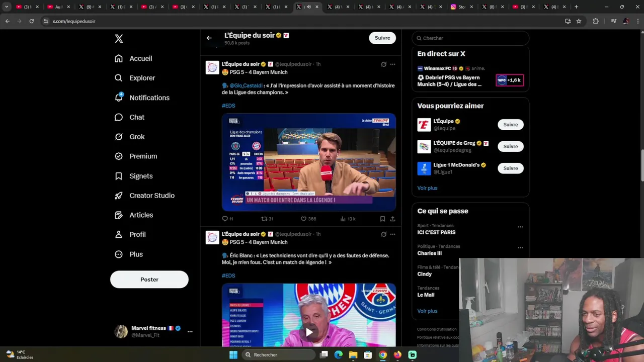Open Creator Studio

point(144,196)
